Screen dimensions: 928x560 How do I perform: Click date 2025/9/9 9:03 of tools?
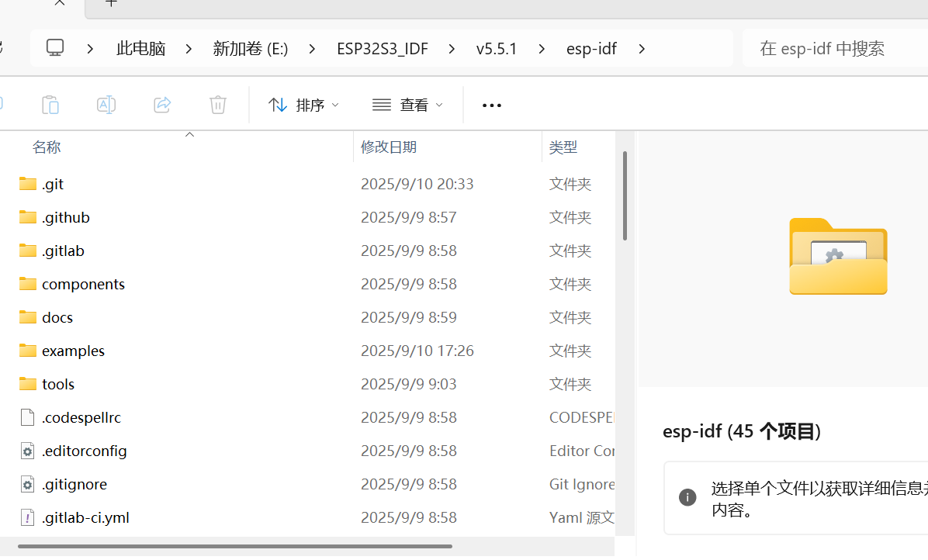tap(409, 385)
